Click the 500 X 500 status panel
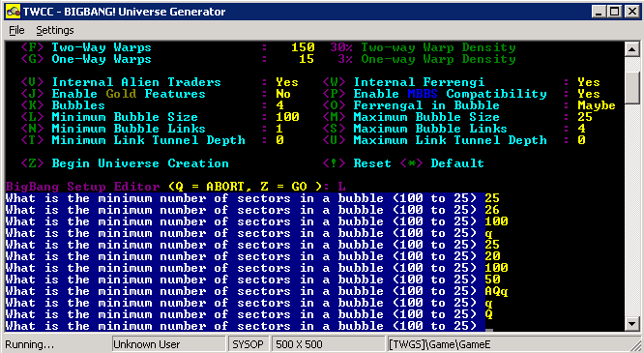This screenshot has width=644, height=353. click(x=328, y=344)
